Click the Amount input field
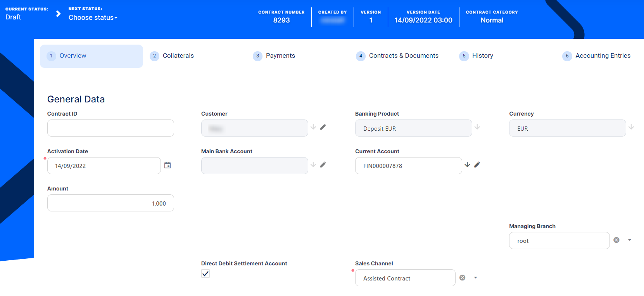 point(110,203)
